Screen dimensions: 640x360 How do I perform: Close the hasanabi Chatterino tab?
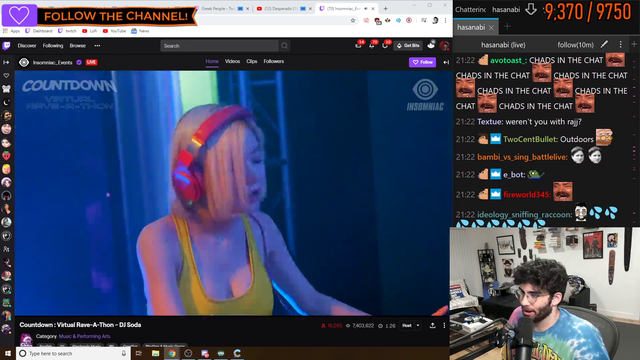pyautogui.click(x=491, y=27)
